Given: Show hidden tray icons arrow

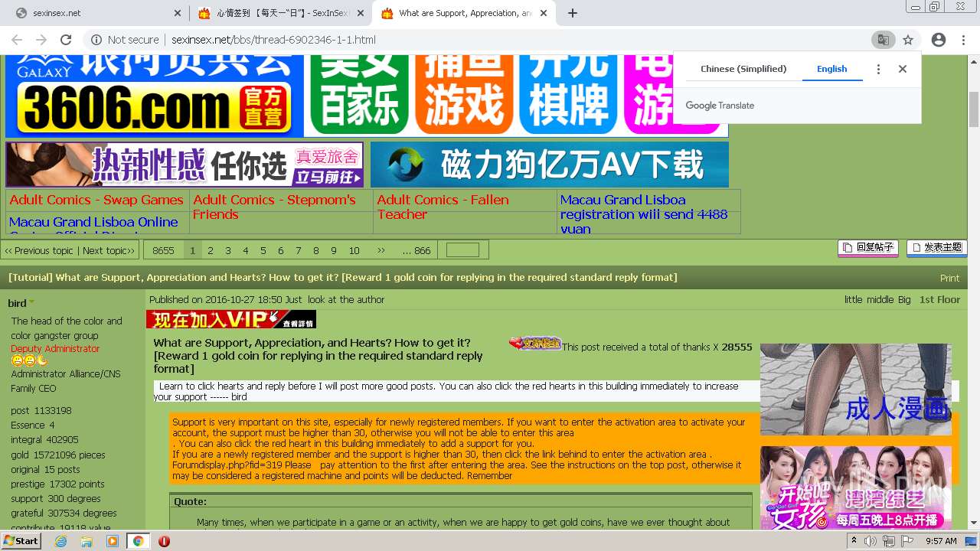Looking at the screenshot, I should (x=854, y=541).
